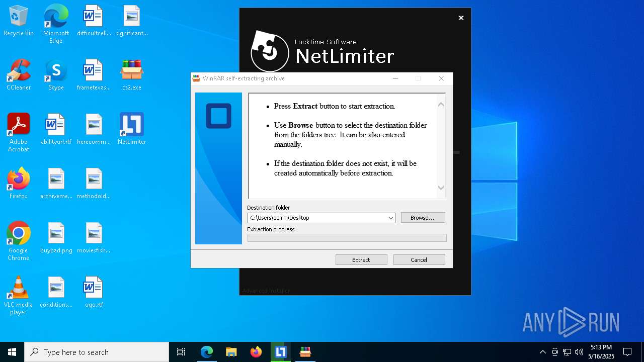The height and width of the screenshot is (362, 644).
Task: Click Cancel in the WinRAR dialog
Action: (x=419, y=260)
